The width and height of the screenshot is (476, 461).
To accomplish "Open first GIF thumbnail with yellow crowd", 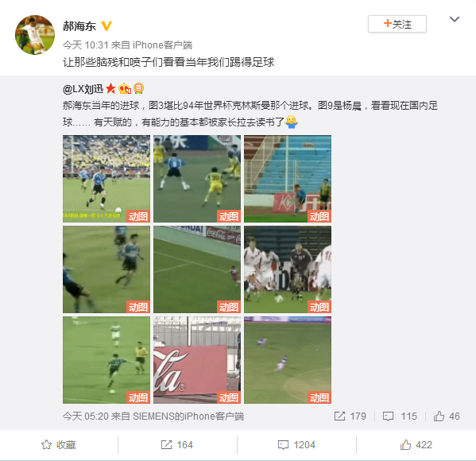I will [x=106, y=179].
